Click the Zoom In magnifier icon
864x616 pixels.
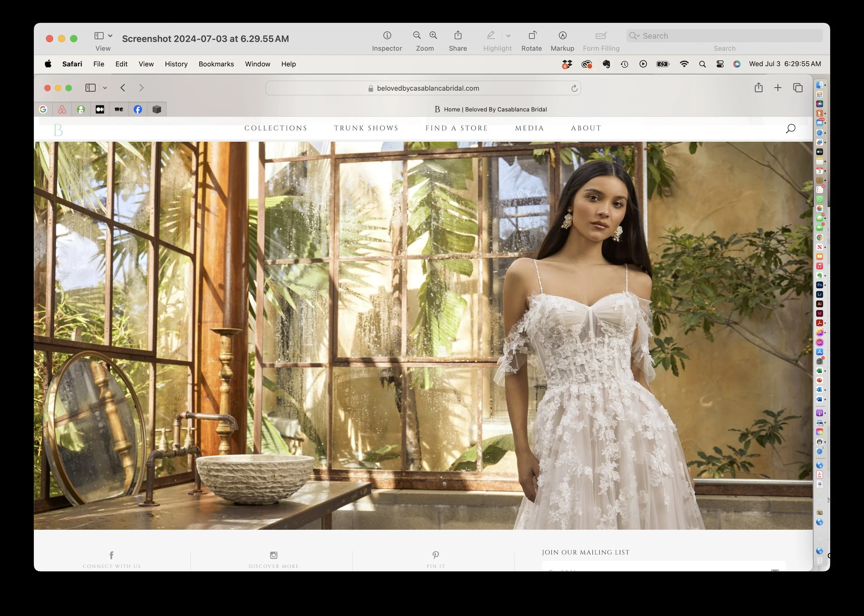[433, 36]
